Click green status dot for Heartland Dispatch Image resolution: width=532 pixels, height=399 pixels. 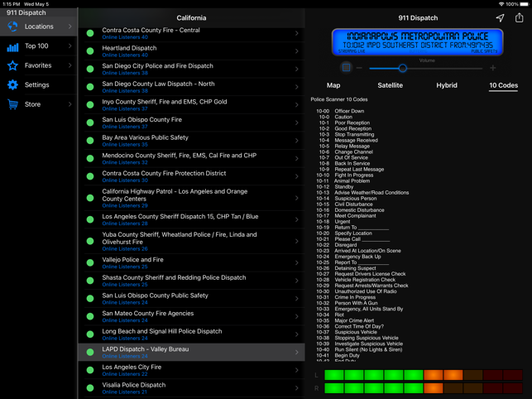click(x=90, y=51)
